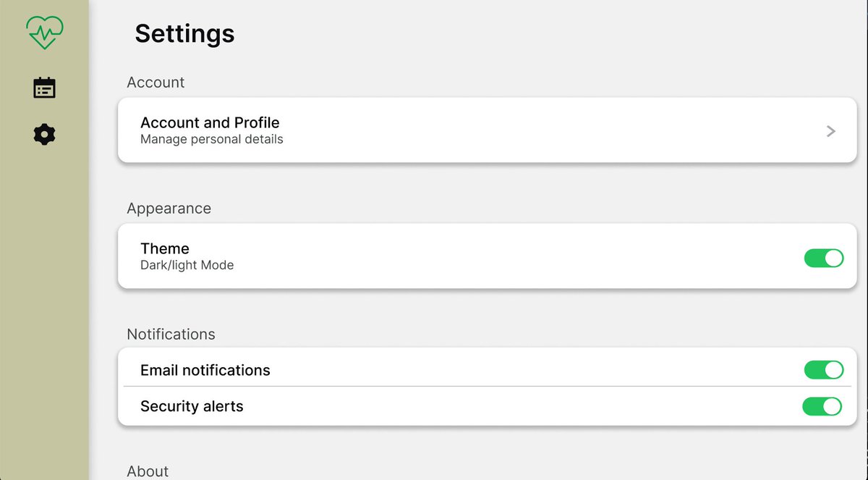Click the Notifications section header
Viewport: 868px width, 480px height.
(x=171, y=334)
